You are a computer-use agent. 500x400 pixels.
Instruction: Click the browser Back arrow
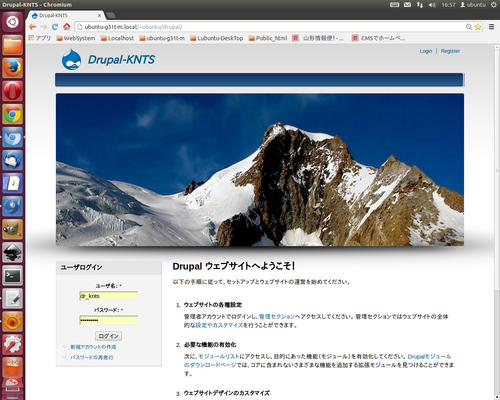(32, 27)
